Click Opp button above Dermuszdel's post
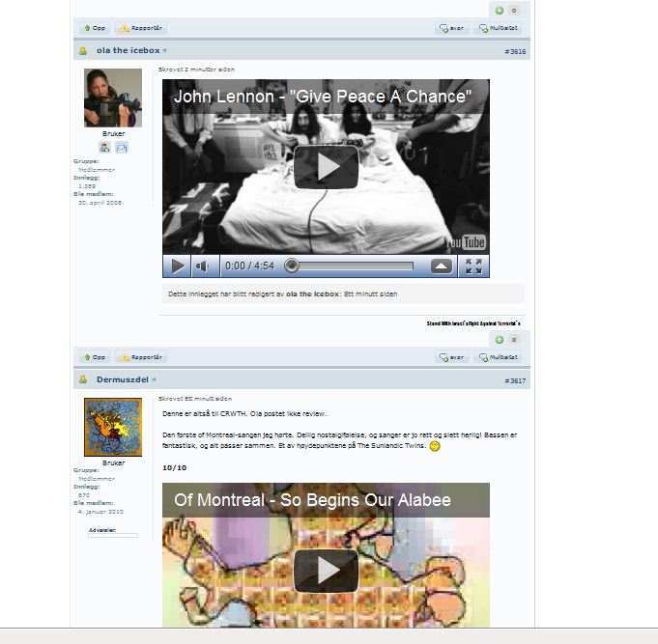The height and width of the screenshot is (644, 658). click(x=95, y=357)
